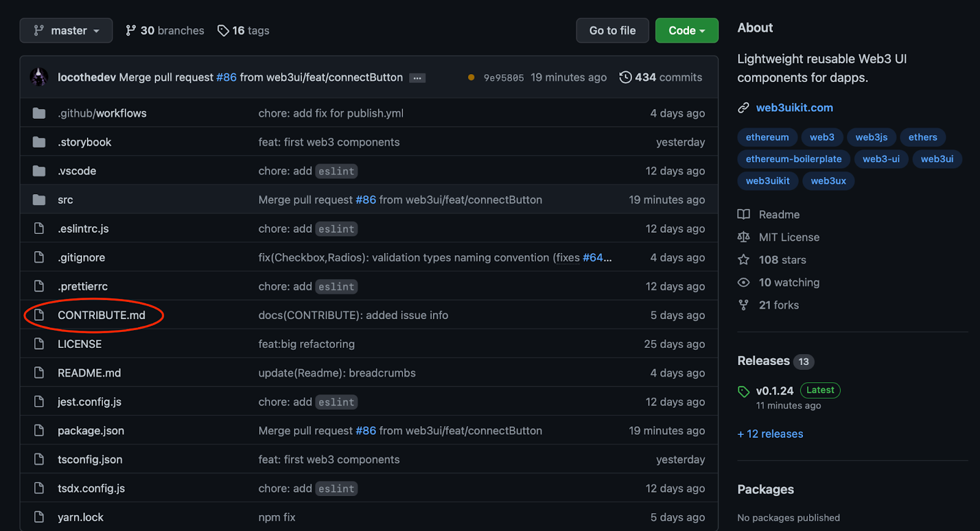The image size is (980, 531).
Task: Open the README.md file
Action: (x=89, y=372)
